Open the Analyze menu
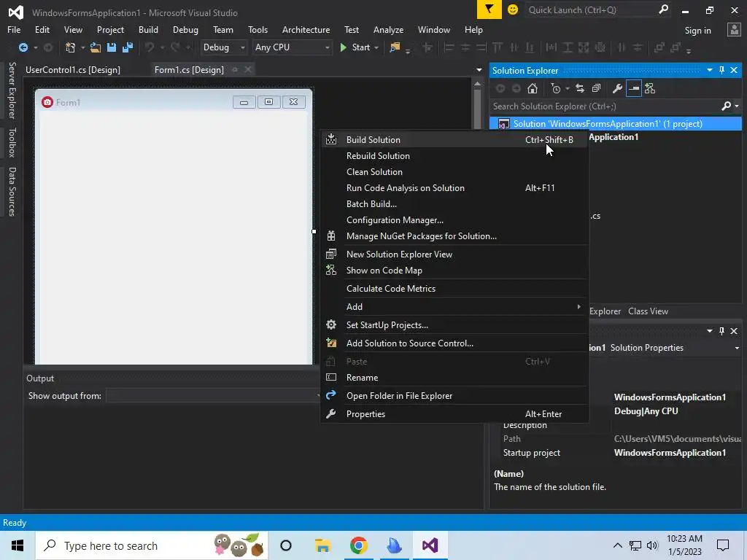747x560 pixels. click(x=388, y=29)
